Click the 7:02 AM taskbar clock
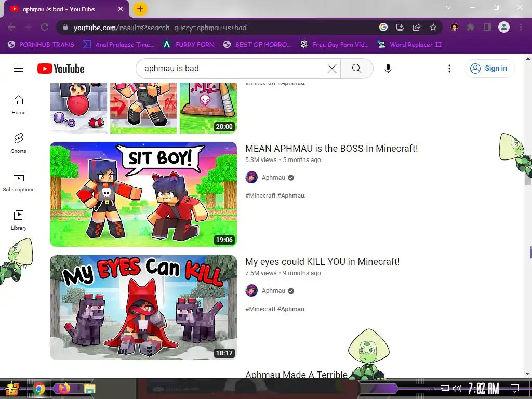The width and height of the screenshot is (532, 399). 483,389
